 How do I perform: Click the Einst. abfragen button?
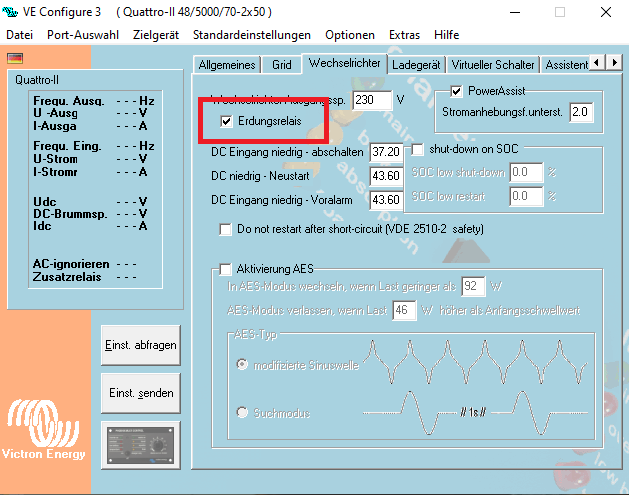pos(141,345)
